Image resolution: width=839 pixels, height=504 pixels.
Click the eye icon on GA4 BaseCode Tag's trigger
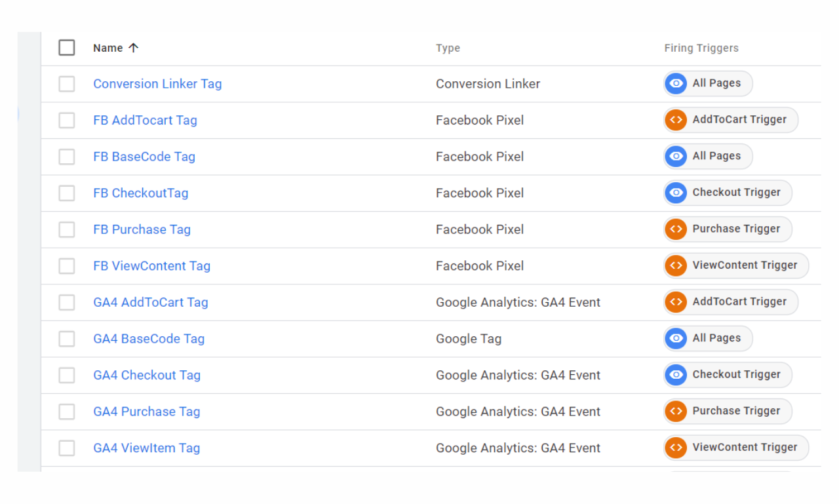pos(676,338)
